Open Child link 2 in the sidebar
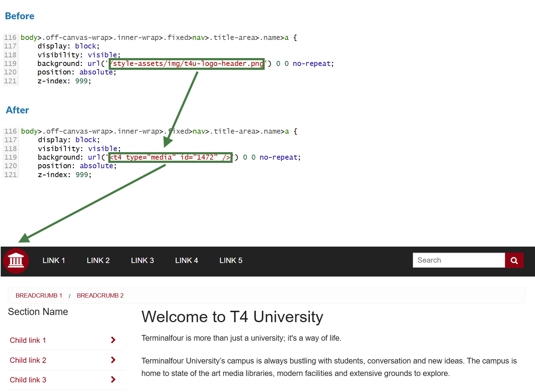The image size is (535, 392). click(28, 360)
